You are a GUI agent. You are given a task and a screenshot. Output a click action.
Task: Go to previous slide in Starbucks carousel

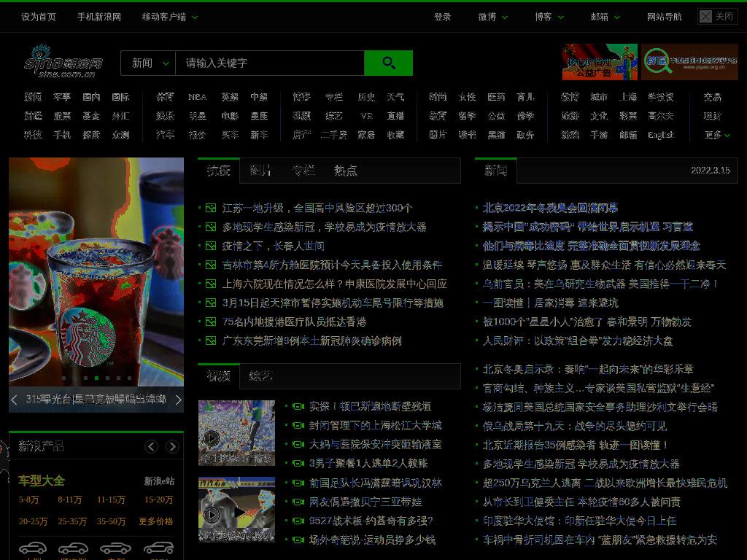click(x=15, y=400)
